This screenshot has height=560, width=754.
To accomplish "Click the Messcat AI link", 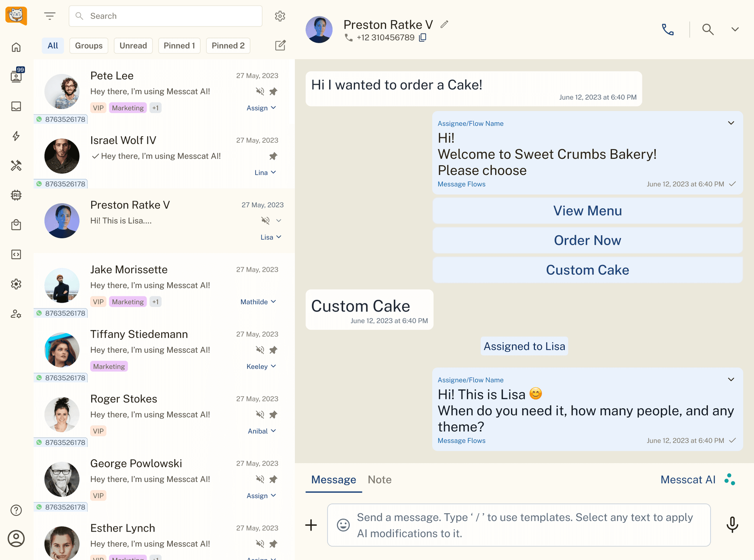I will point(688,479).
